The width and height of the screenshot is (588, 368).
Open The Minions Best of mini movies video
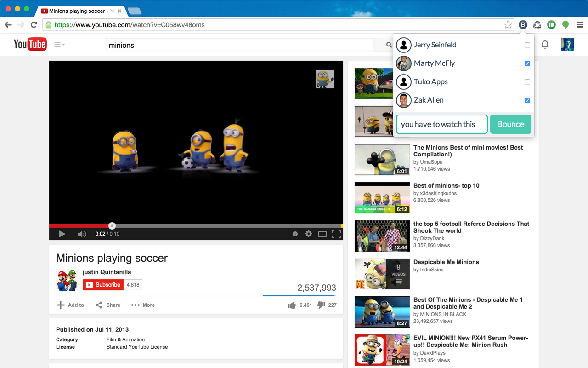click(x=468, y=151)
